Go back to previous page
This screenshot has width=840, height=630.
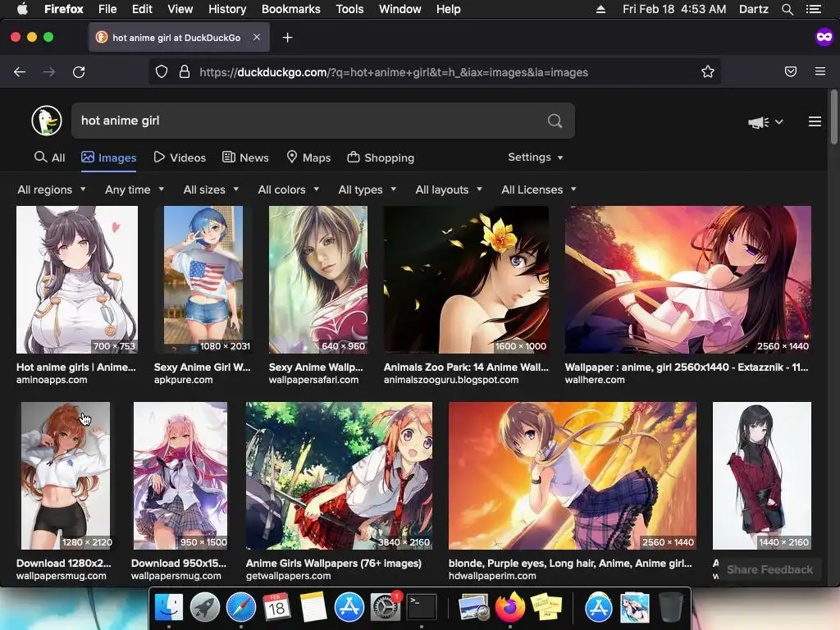(20, 72)
